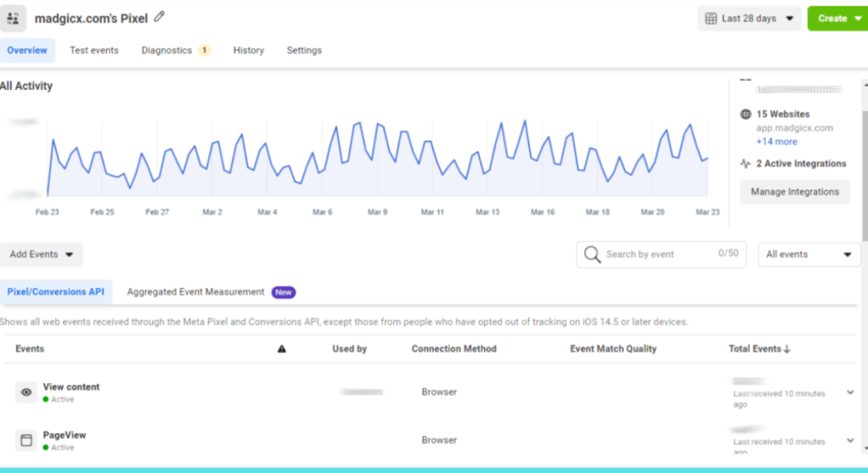Expand the PageView event row
Image resolution: width=868 pixels, height=473 pixels.
click(850, 440)
